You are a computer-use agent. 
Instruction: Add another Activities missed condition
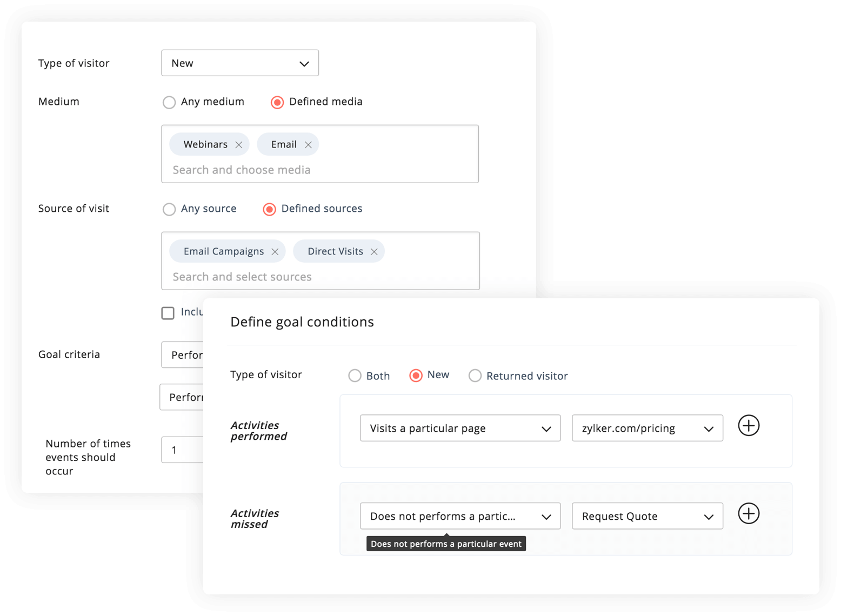pyautogui.click(x=749, y=514)
